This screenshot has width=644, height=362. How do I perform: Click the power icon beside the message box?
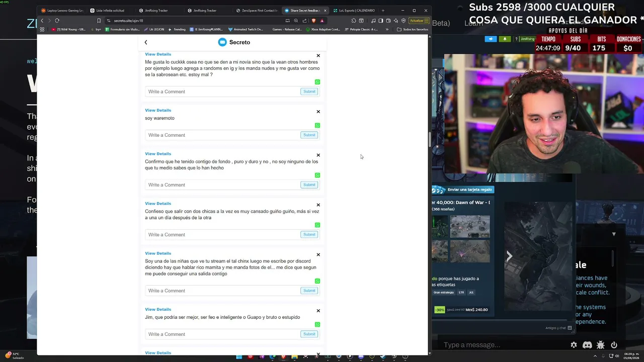614,345
